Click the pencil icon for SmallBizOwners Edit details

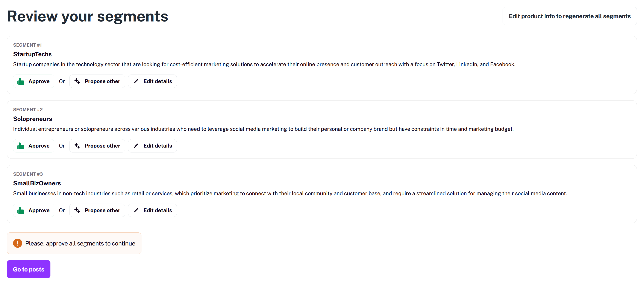coord(136,210)
